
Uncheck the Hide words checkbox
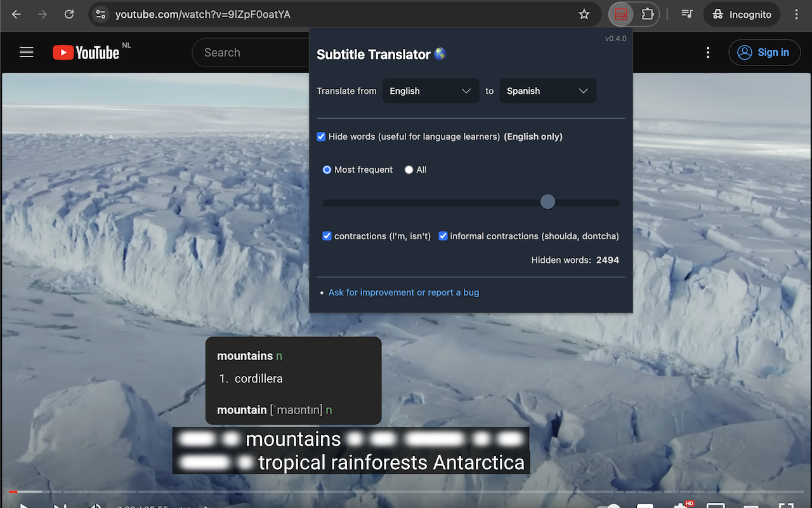coord(321,137)
